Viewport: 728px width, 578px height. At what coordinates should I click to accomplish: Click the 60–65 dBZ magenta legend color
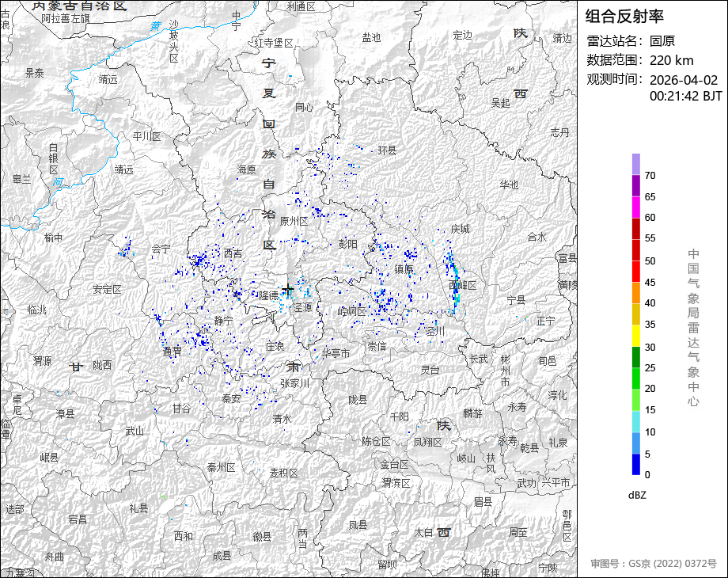pos(636,207)
